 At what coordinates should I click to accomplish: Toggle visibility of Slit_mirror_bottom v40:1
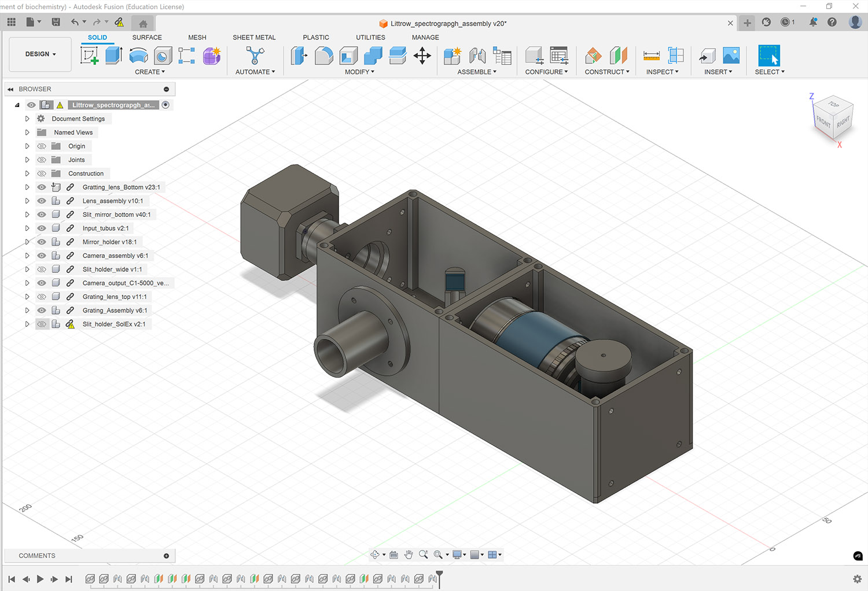[42, 215]
